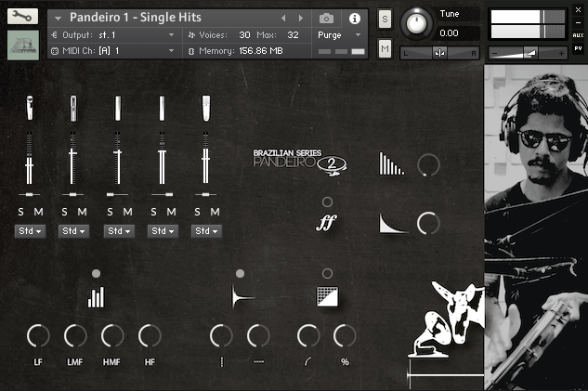Image resolution: width=588 pixels, height=391 pixels.
Task: Open the info panel icon
Action: 354,19
